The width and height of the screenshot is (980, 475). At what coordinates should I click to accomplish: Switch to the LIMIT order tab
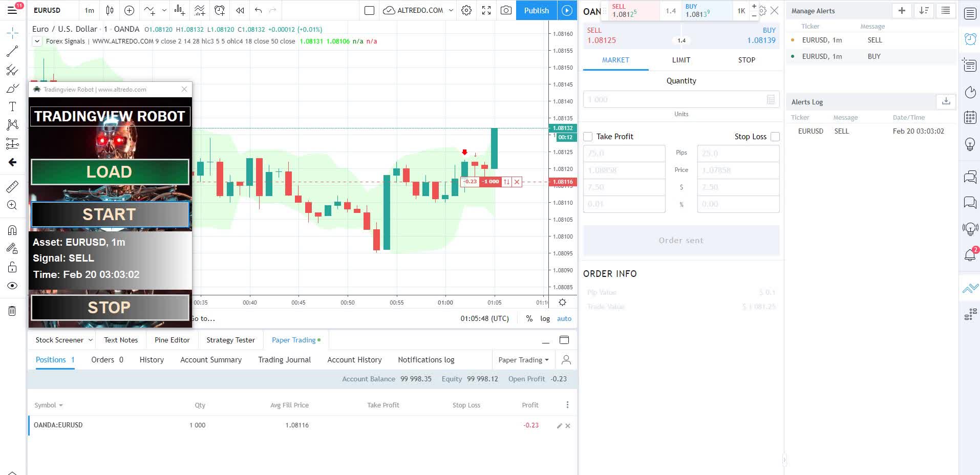coord(681,60)
